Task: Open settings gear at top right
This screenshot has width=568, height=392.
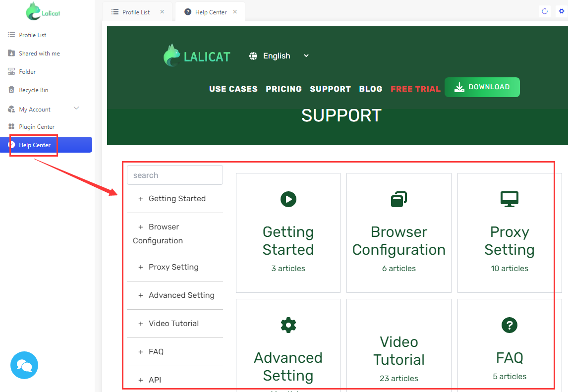Action: click(x=562, y=11)
